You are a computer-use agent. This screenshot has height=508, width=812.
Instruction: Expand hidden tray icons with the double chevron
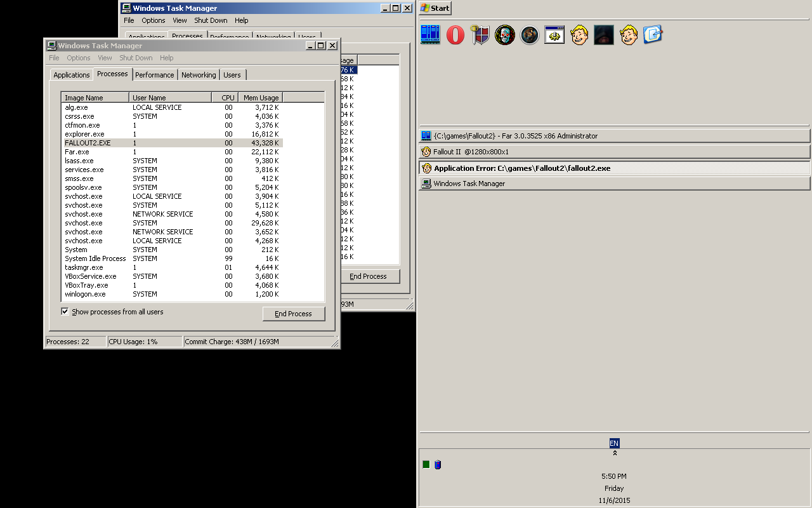(x=614, y=453)
